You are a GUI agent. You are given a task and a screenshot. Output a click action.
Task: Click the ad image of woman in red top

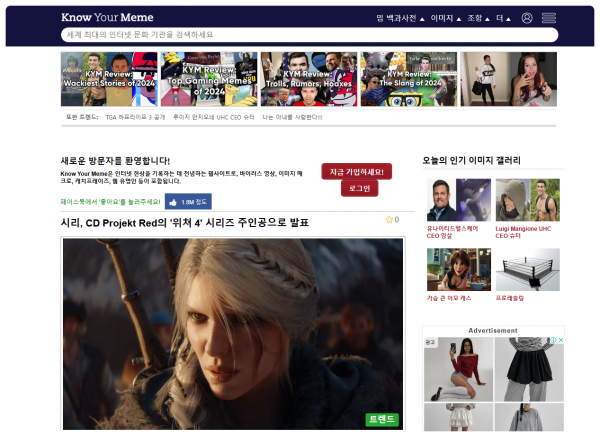(x=458, y=369)
